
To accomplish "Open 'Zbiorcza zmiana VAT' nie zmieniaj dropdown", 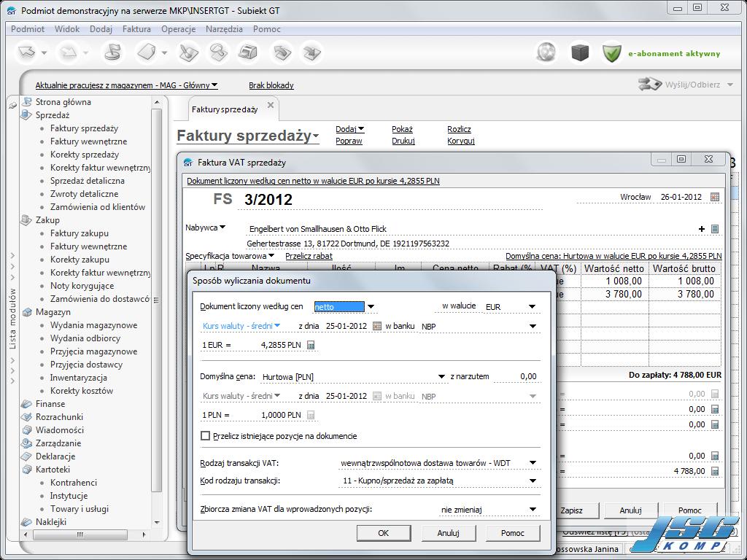I will (533, 510).
